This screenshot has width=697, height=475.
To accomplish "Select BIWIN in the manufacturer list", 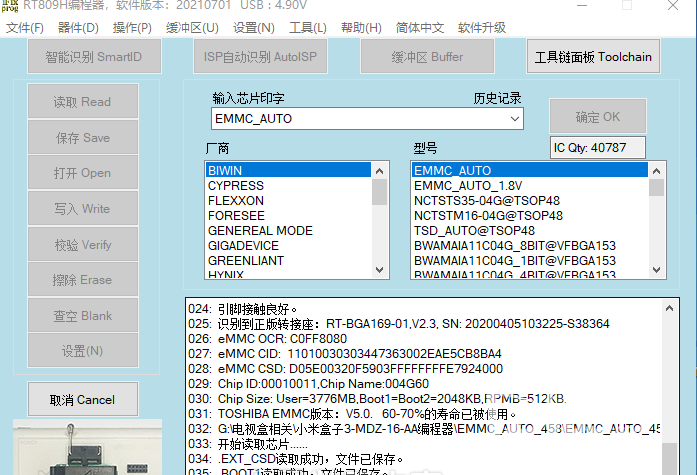I will [288, 170].
